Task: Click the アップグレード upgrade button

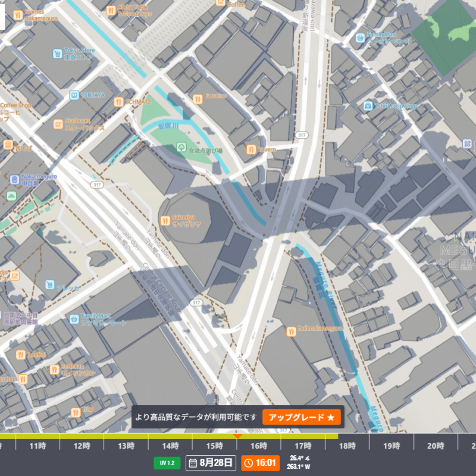Action: click(302, 417)
